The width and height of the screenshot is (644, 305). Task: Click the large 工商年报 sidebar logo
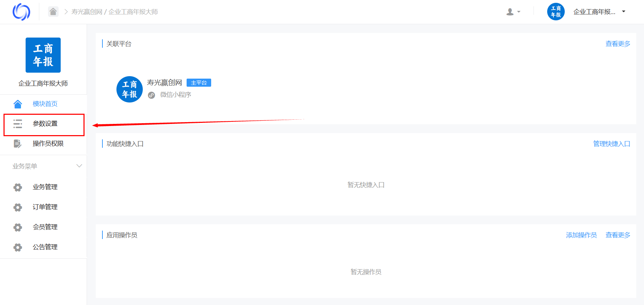click(43, 55)
